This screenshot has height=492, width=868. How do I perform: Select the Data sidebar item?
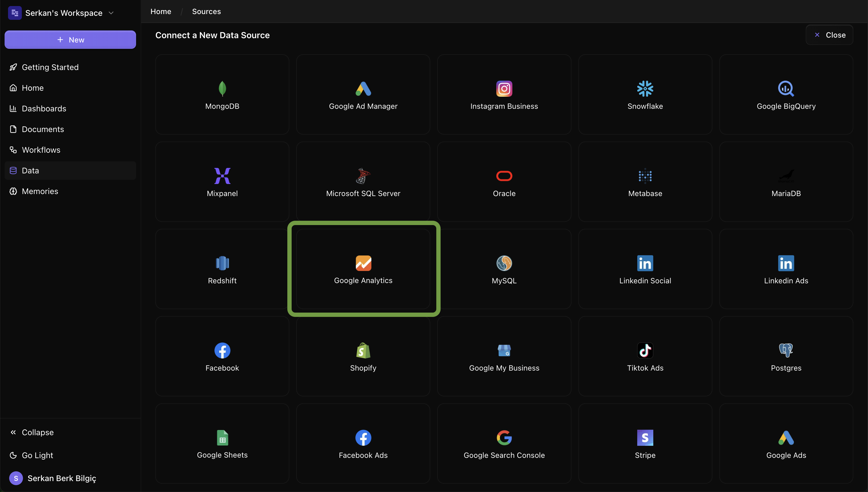point(70,170)
